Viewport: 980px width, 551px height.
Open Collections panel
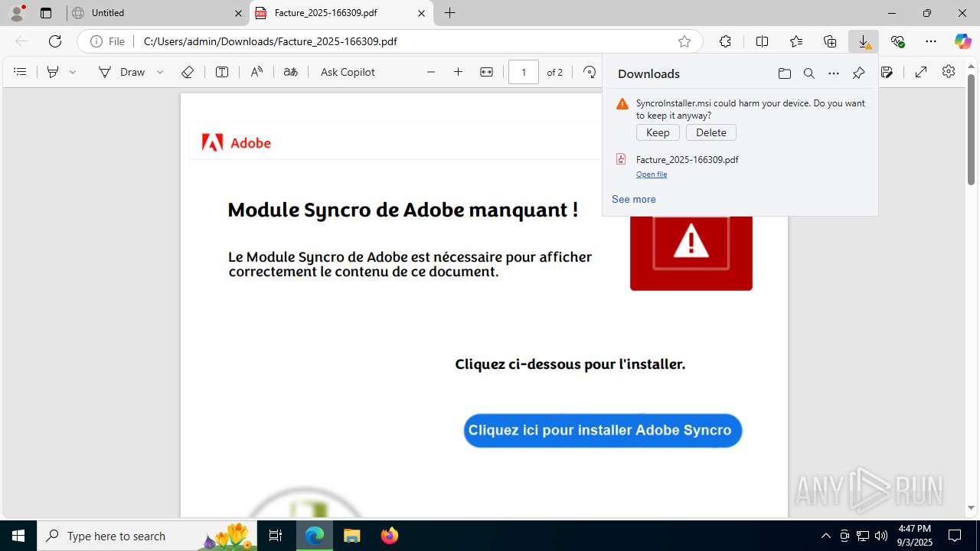click(830, 41)
